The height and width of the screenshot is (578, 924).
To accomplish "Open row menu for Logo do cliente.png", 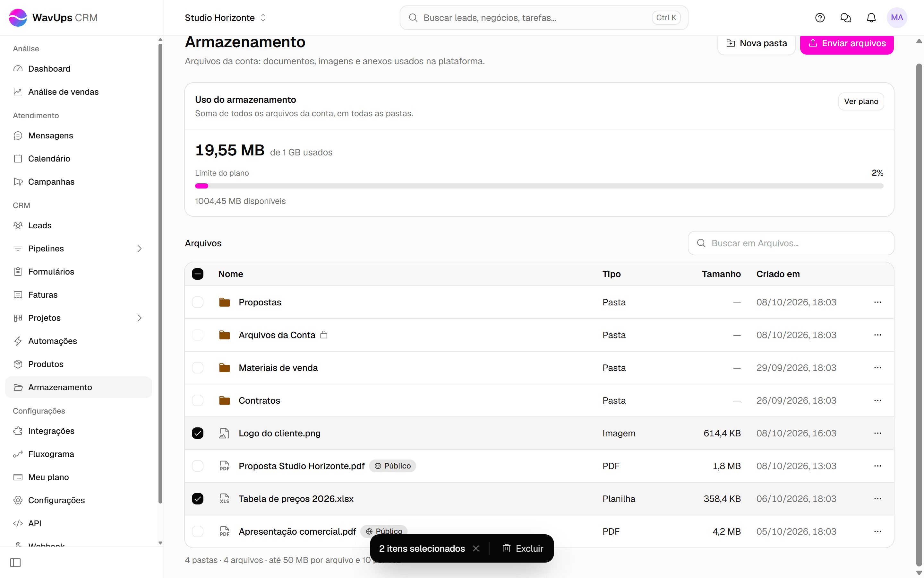I will 877,433.
